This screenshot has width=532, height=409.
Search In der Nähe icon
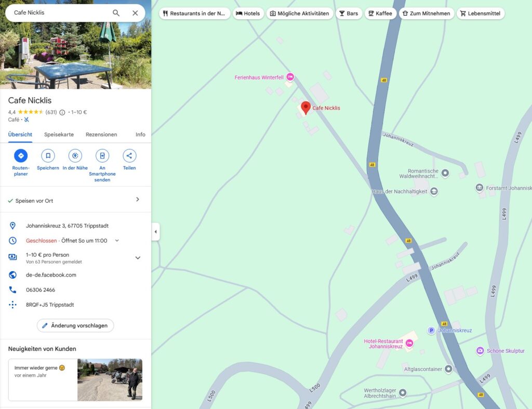click(75, 156)
